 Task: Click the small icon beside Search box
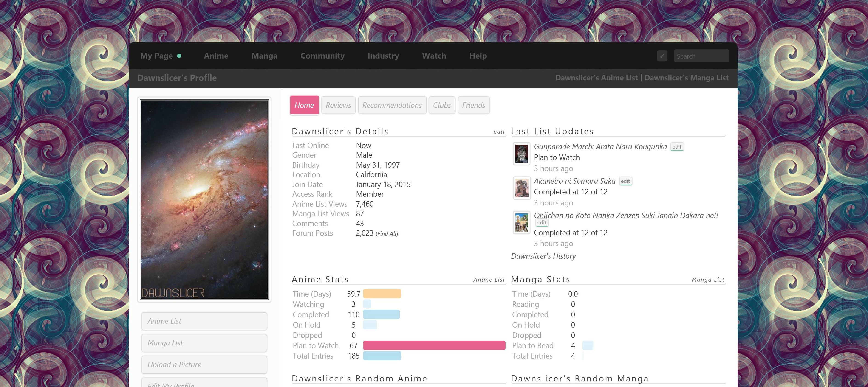[x=662, y=56]
